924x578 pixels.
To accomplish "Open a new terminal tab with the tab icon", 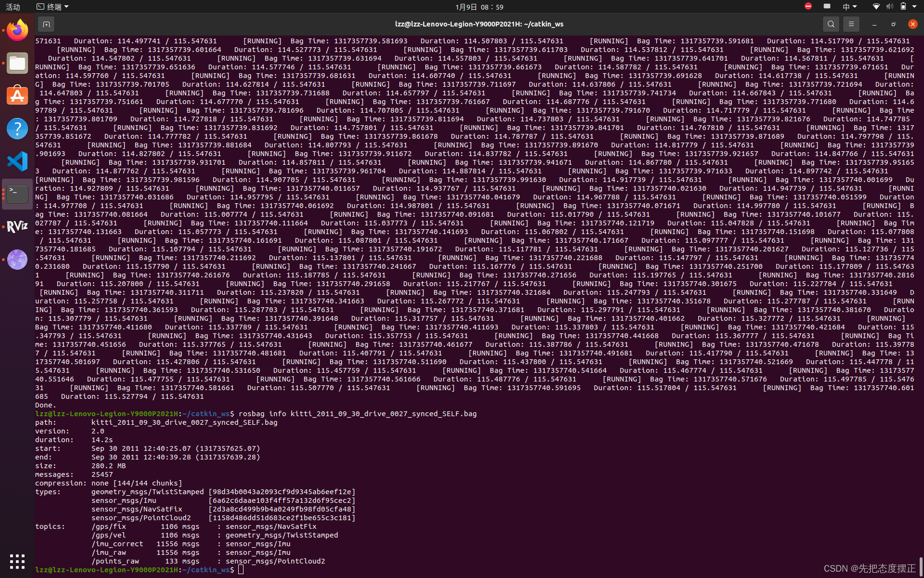I will pos(46,24).
